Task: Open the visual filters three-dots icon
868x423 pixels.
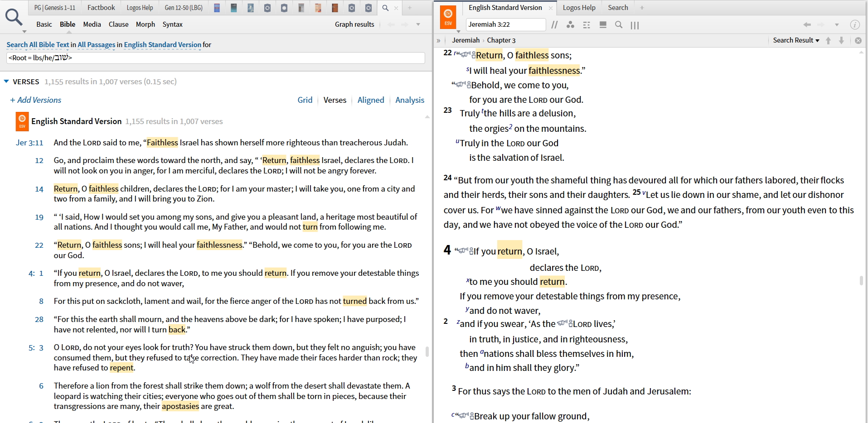Action: (x=570, y=25)
